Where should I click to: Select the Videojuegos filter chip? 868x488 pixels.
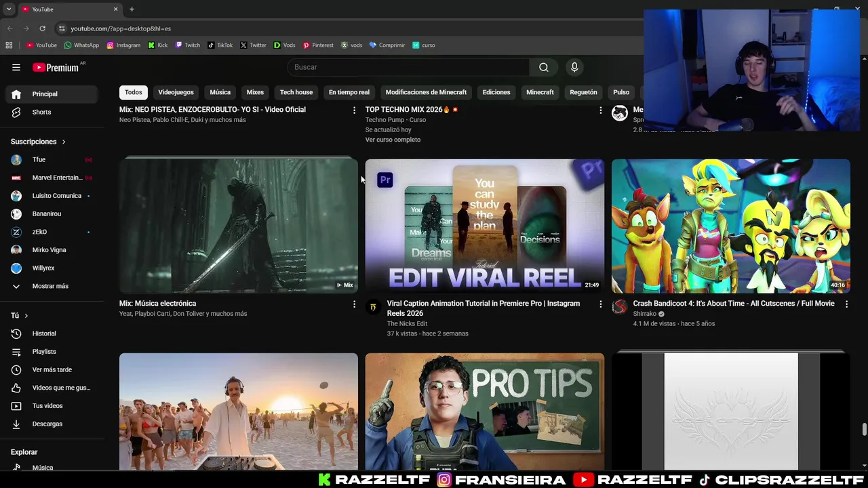[176, 92]
